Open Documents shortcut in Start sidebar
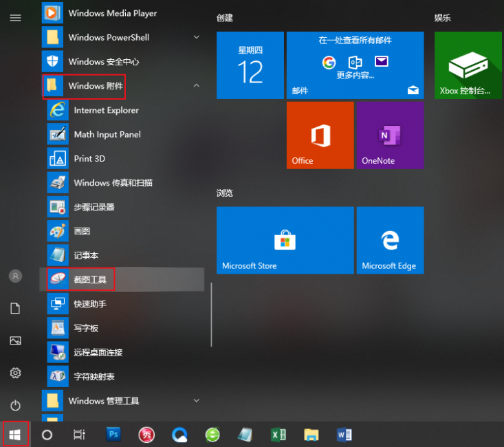This screenshot has width=504, height=447. [x=15, y=308]
